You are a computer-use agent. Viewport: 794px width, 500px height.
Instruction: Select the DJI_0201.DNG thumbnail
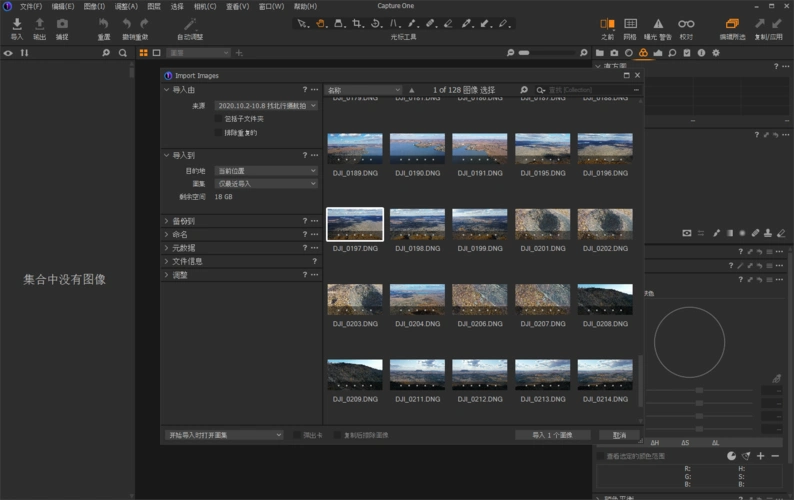543,224
